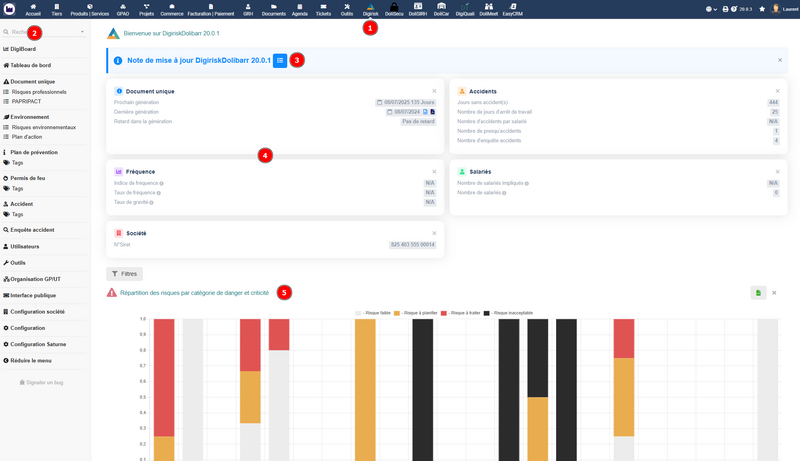The height and width of the screenshot is (461, 800).
Task: Expand the search field dropdown arrow
Action: coord(82,32)
